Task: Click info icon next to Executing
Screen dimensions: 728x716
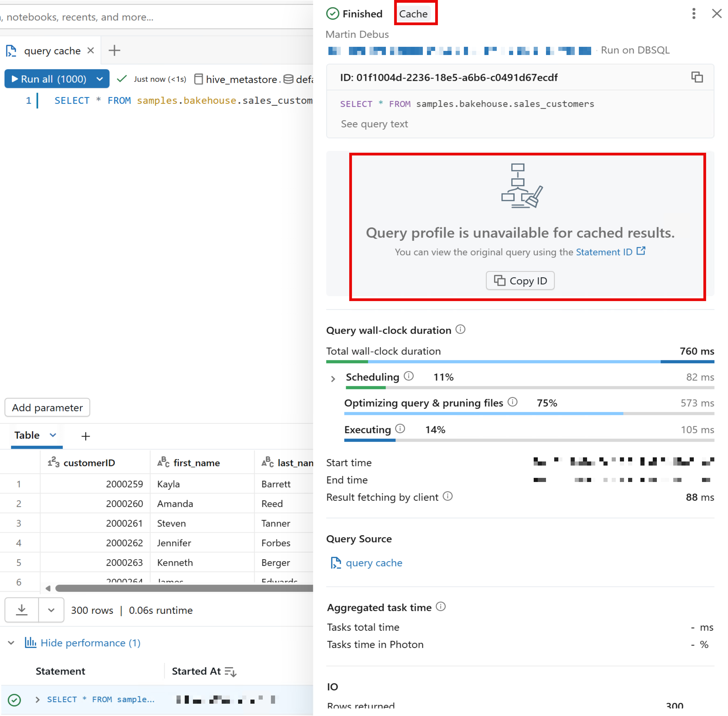Action: point(400,429)
